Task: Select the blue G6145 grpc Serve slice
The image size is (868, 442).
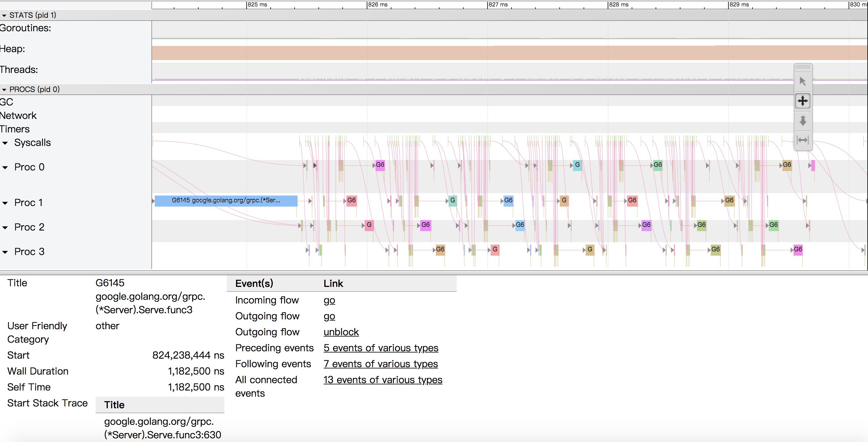Action: [x=226, y=201]
